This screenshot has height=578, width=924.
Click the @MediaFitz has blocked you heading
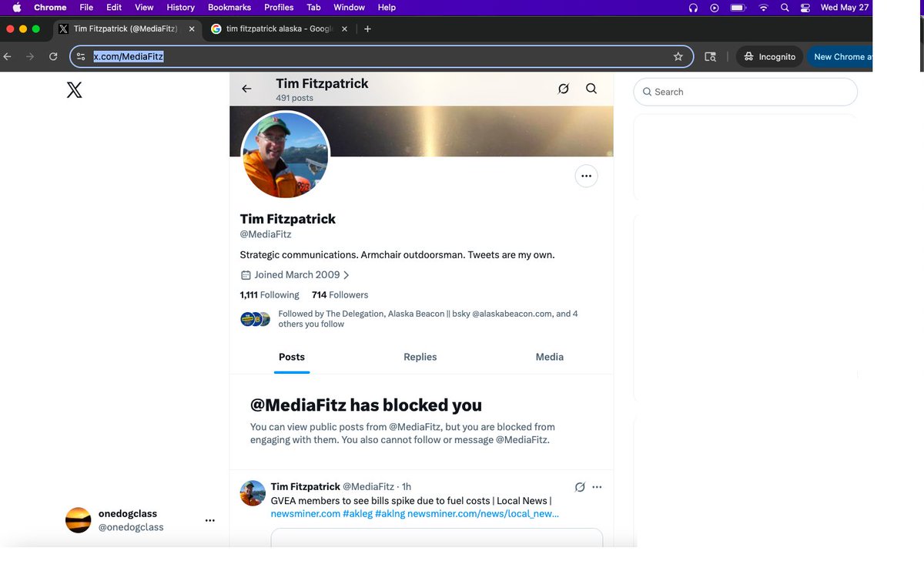pos(366,405)
